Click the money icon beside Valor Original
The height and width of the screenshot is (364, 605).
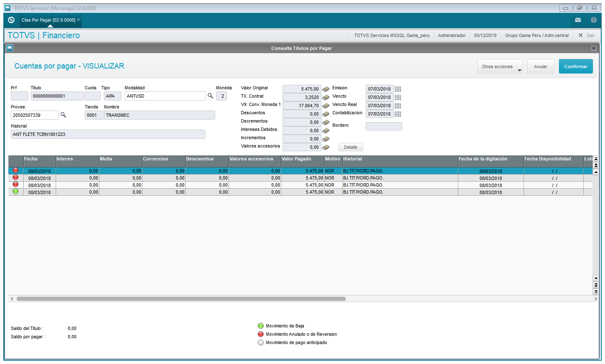(326, 89)
